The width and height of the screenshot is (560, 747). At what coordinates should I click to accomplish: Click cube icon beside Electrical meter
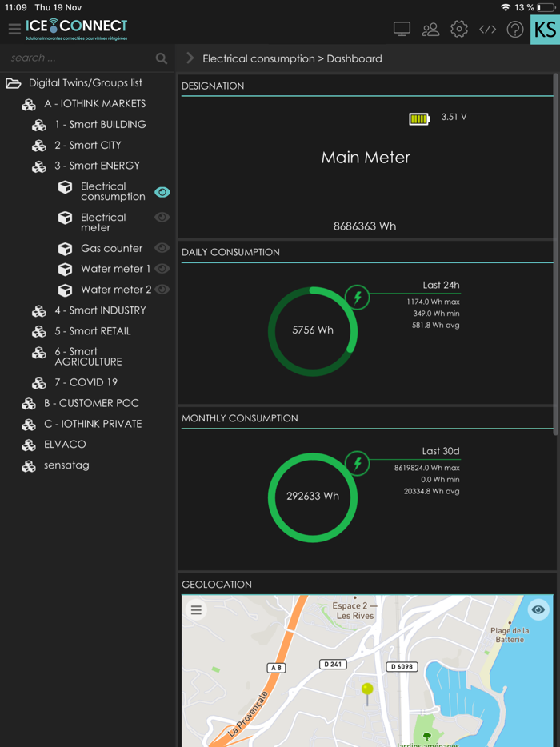[x=65, y=218]
